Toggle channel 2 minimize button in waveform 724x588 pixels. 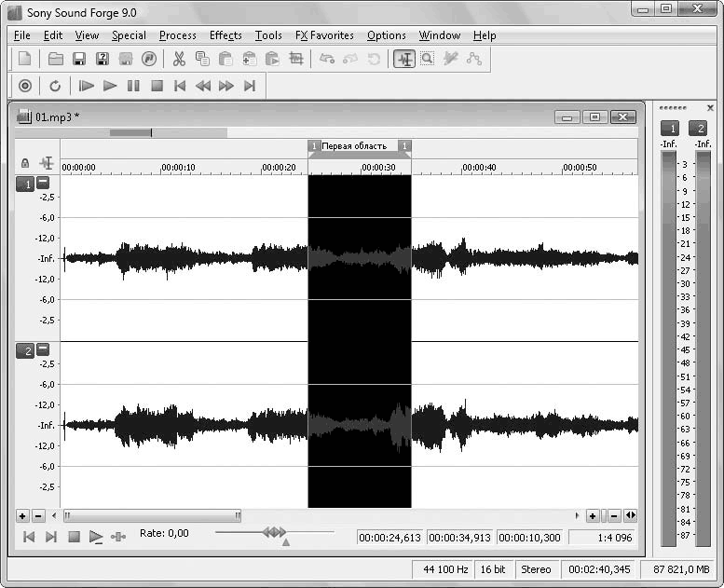[43, 349]
